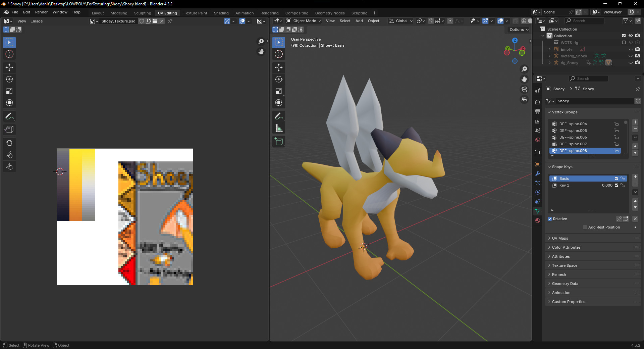Open the Modifiers properties tab (wrench icon)
Screen dimensions: 644x349
point(538,173)
